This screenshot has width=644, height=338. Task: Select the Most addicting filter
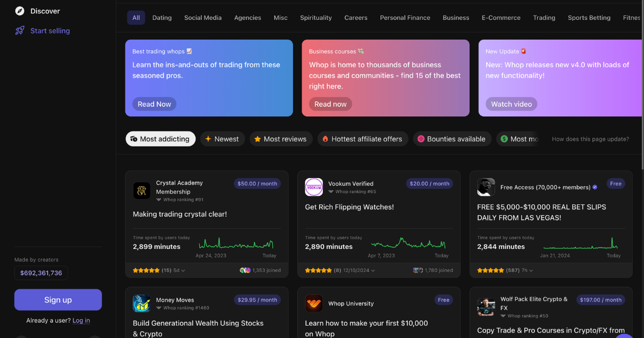pos(160,139)
